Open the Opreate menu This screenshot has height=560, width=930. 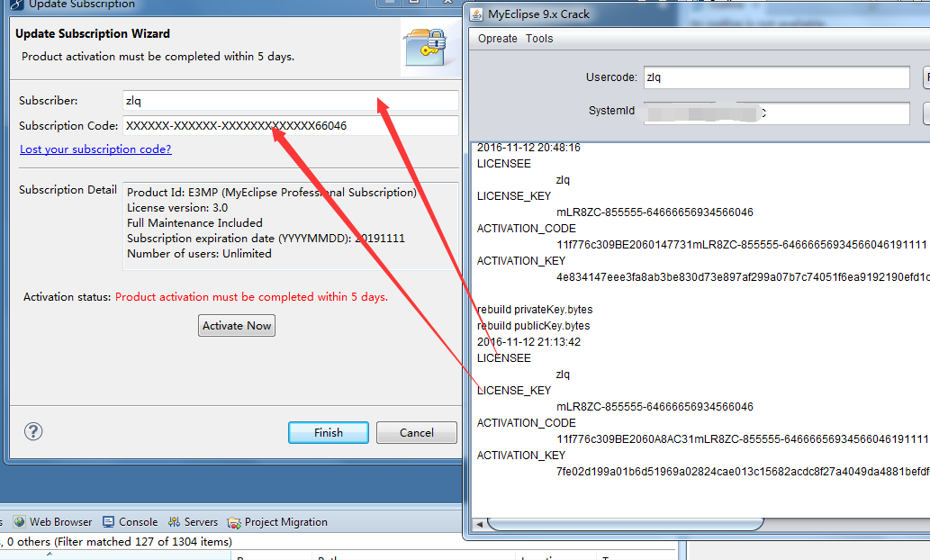pos(498,39)
